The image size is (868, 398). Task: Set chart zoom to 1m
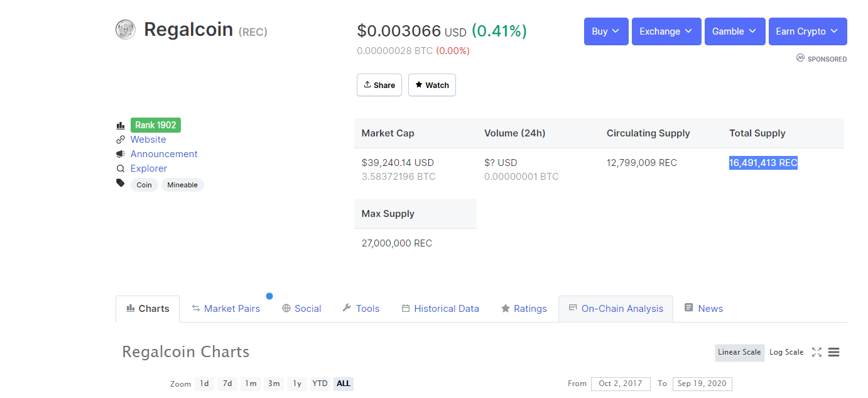(x=251, y=384)
